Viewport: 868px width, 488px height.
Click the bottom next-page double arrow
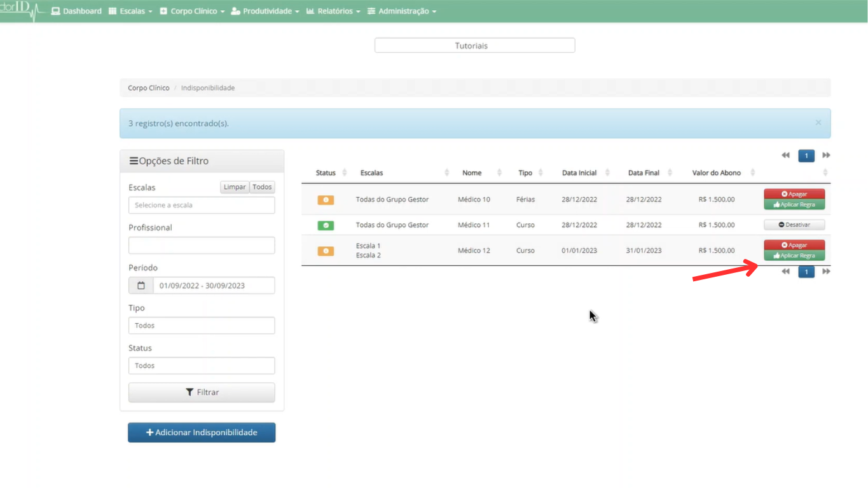pyautogui.click(x=826, y=272)
